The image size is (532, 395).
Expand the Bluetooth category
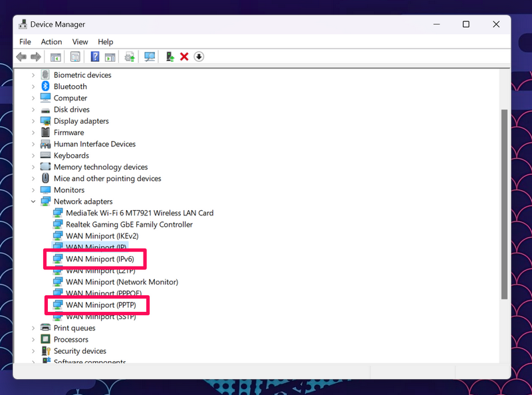pos(33,86)
